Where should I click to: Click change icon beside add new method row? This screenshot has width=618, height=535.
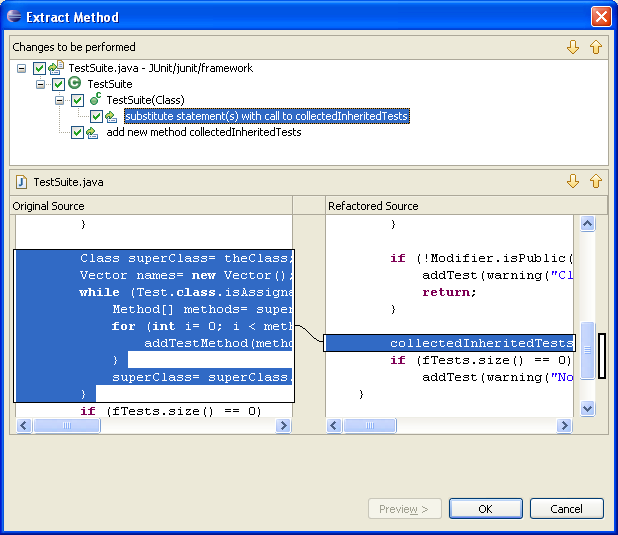pos(92,132)
